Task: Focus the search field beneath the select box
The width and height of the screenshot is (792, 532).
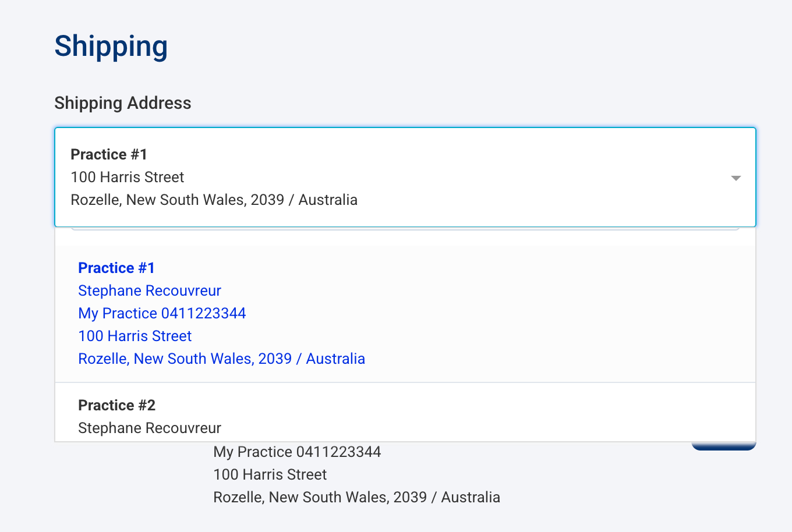Action: coord(405,228)
